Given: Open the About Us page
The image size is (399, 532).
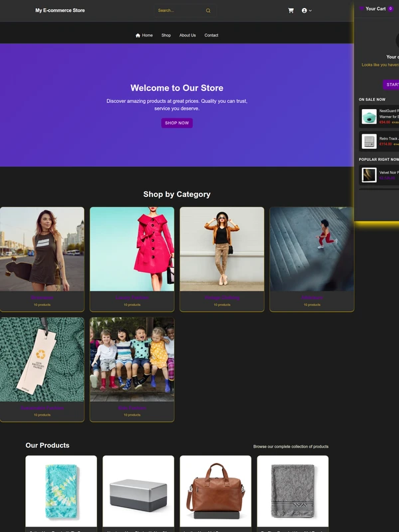Looking at the screenshot, I should click(188, 35).
